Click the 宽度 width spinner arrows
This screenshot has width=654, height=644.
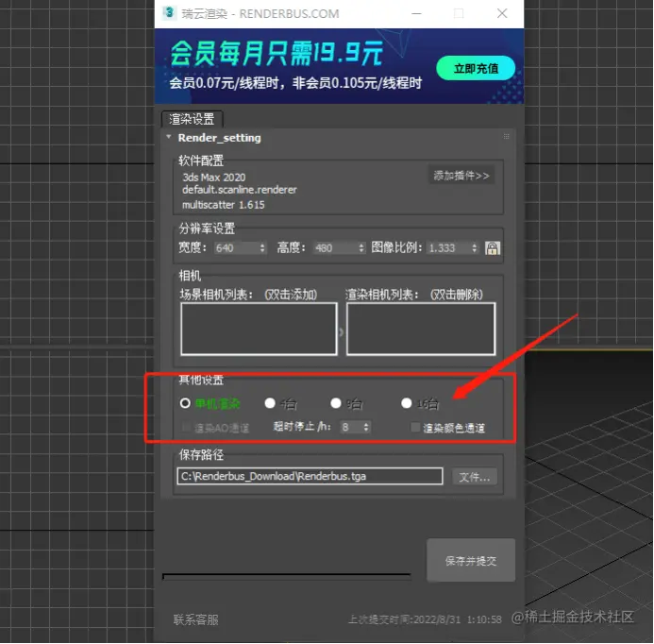[x=262, y=248]
